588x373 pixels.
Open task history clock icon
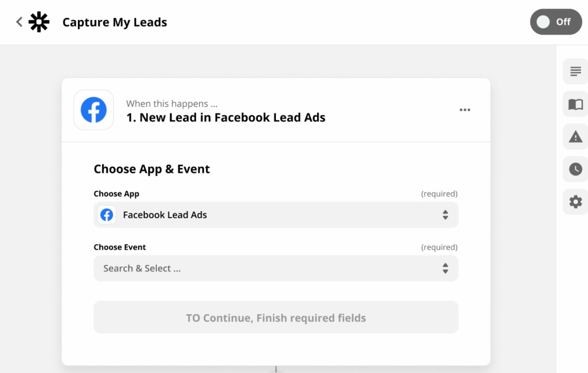coord(575,169)
